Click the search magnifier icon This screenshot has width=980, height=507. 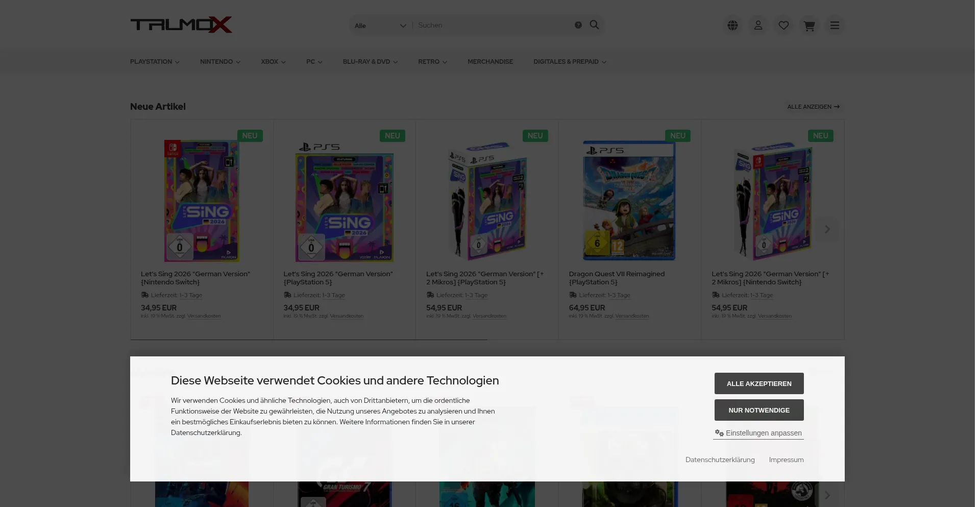click(x=594, y=25)
